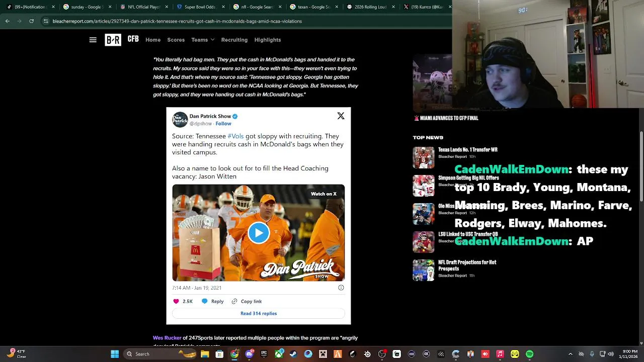The image size is (644, 362).
Task: Go back in the browser
Action: click(7, 21)
